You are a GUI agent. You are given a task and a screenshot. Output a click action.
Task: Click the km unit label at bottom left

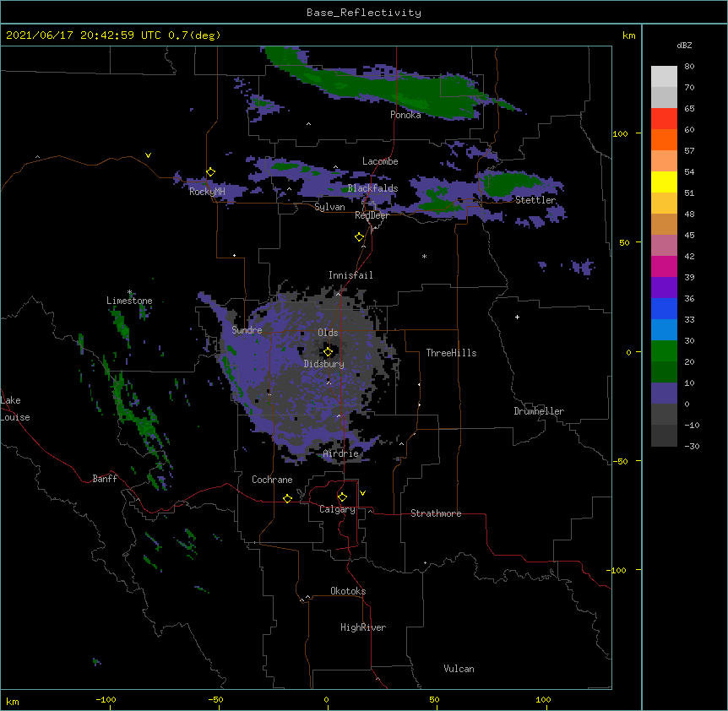[13, 702]
